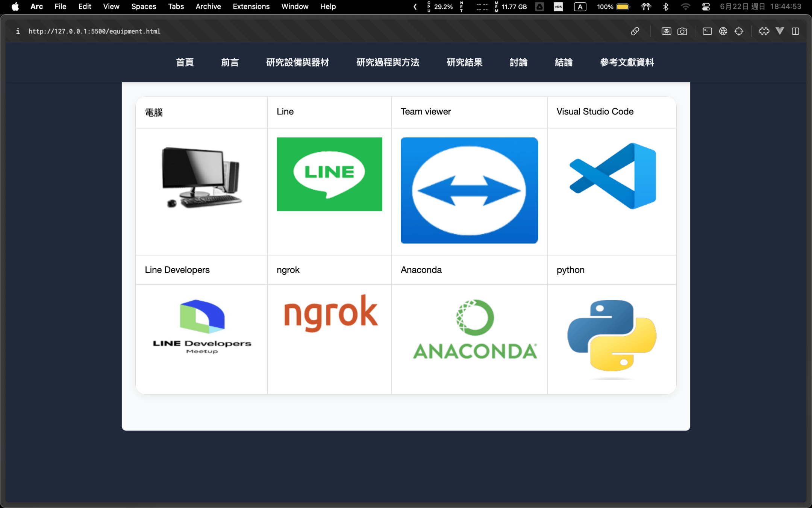Viewport: 812px width, 508px height.
Task: Open the Spaces menu in menu bar
Action: [x=143, y=6]
